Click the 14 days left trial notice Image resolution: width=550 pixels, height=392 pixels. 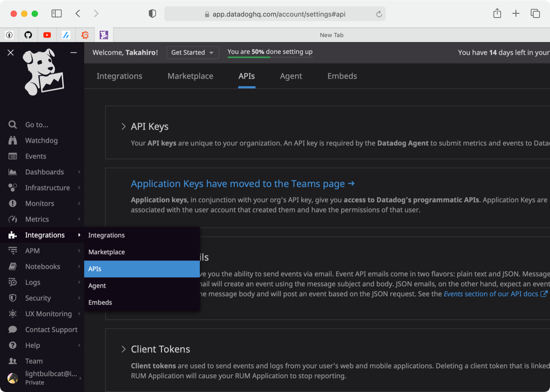tap(504, 53)
